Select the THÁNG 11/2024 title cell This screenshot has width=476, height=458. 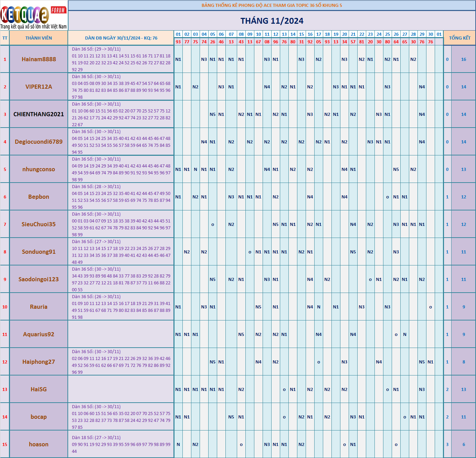272,21
